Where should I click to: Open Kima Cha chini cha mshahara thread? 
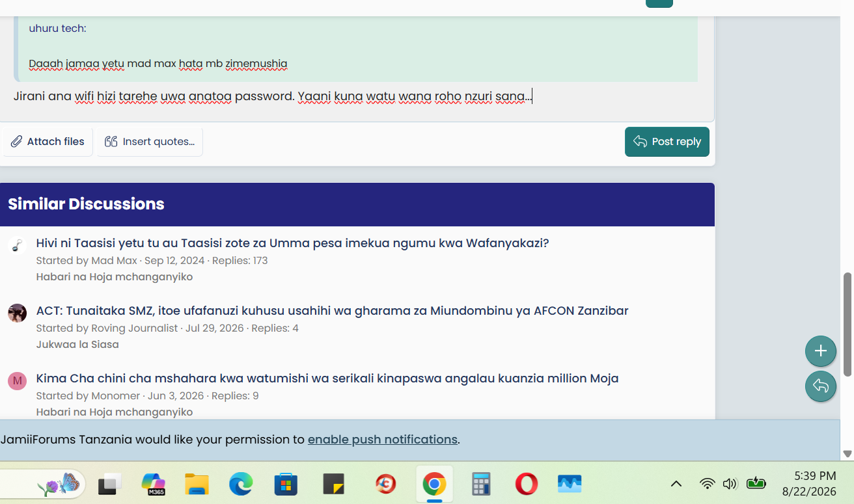(x=327, y=378)
